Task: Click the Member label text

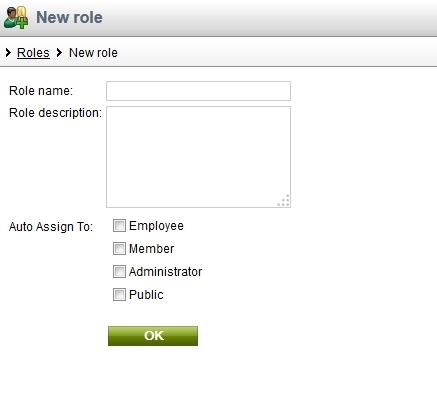Action: [152, 249]
